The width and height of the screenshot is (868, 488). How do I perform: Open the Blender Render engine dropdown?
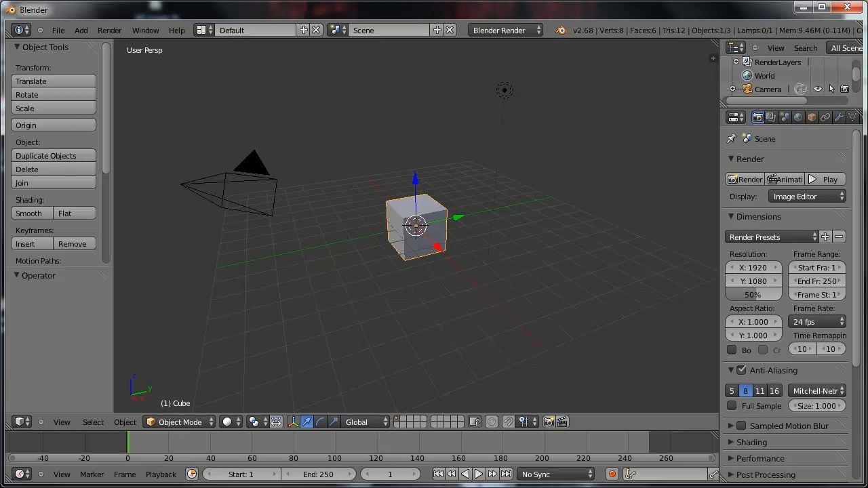(506, 30)
